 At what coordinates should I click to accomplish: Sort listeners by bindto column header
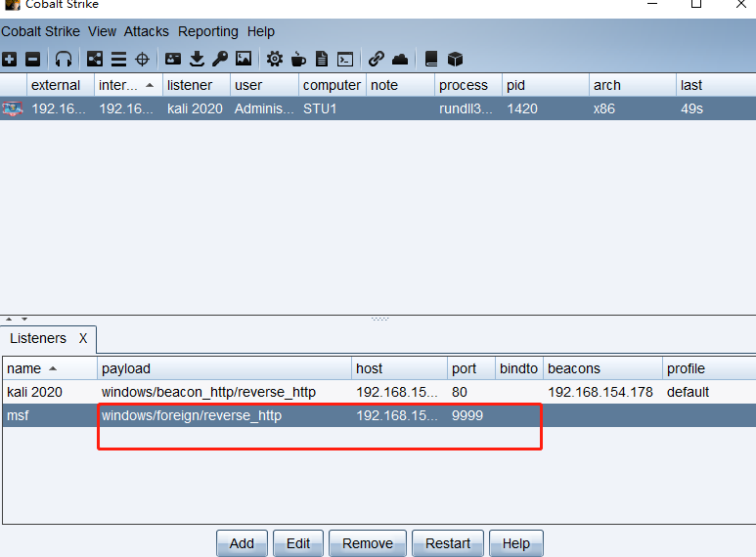tap(518, 368)
